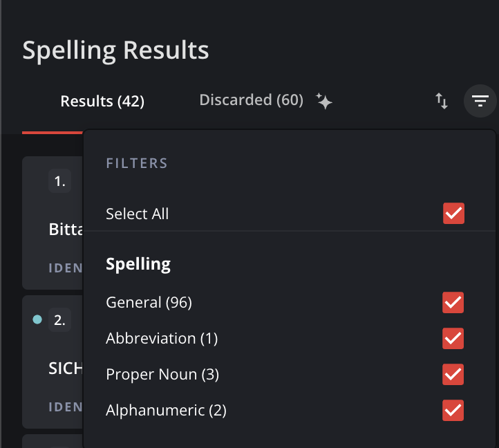This screenshot has height=448, width=499.
Task: Select the first result starting with "Bitta"
Action: [x=66, y=230]
